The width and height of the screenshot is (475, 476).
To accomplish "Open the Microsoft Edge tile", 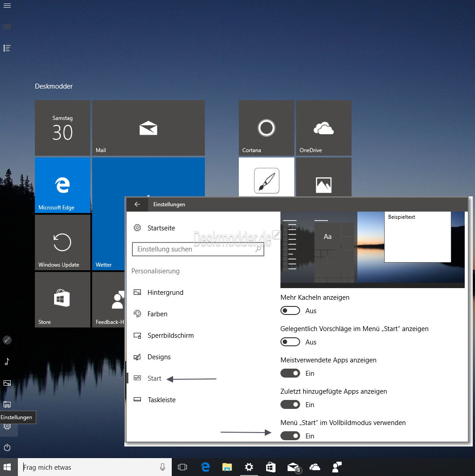I will (63, 185).
